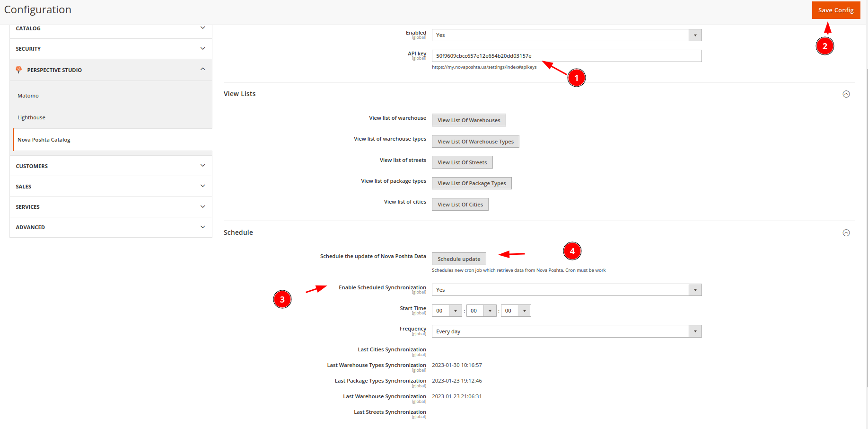
Task: Click the page vertical scrollbar
Action: pyautogui.click(x=867, y=227)
